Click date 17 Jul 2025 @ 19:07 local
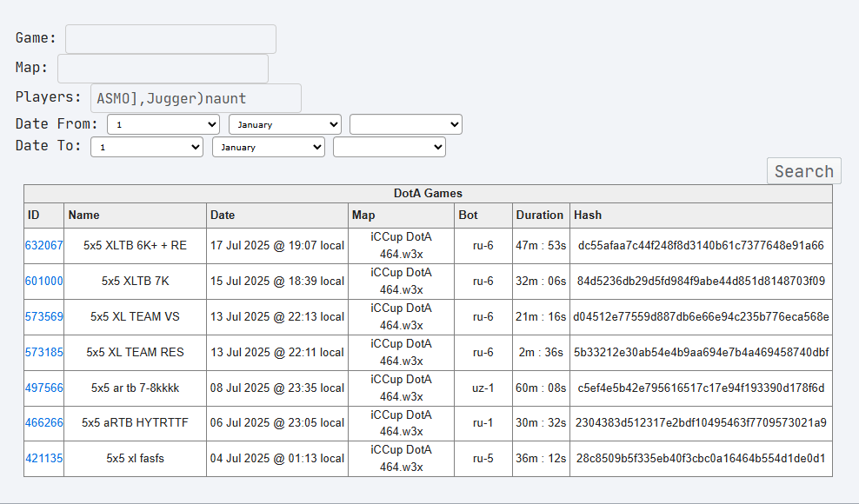 (277, 245)
